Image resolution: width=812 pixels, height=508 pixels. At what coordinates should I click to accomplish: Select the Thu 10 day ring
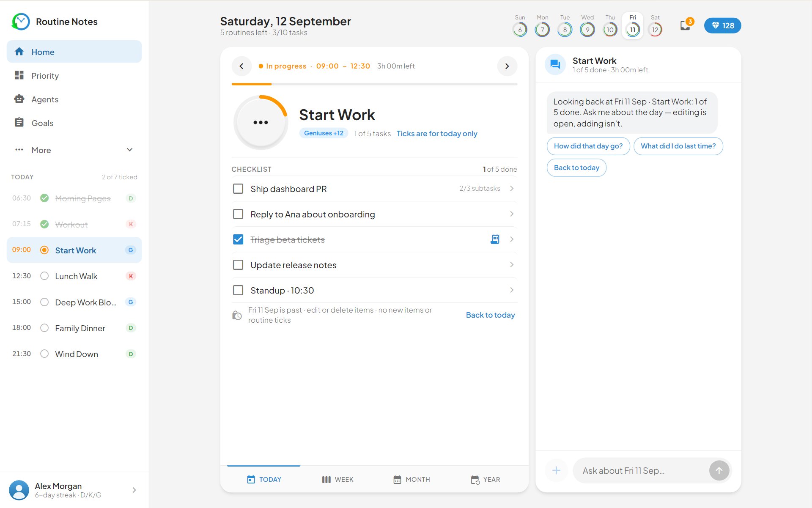click(610, 30)
